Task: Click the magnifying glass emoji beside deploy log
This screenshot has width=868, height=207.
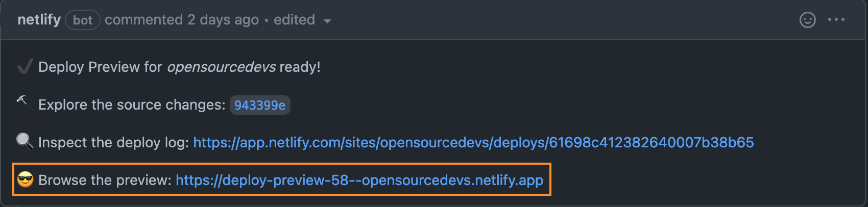Action: [x=25, y=141]
